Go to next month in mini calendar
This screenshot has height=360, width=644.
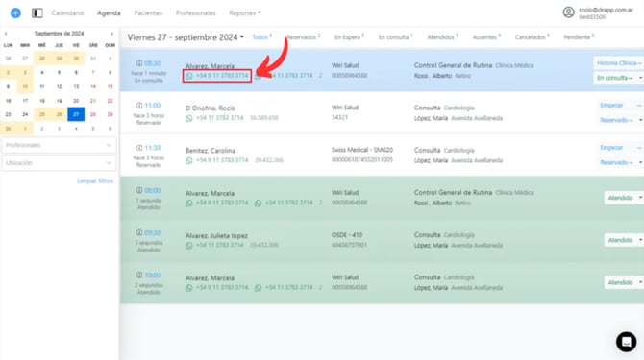[x=111, y=34]
